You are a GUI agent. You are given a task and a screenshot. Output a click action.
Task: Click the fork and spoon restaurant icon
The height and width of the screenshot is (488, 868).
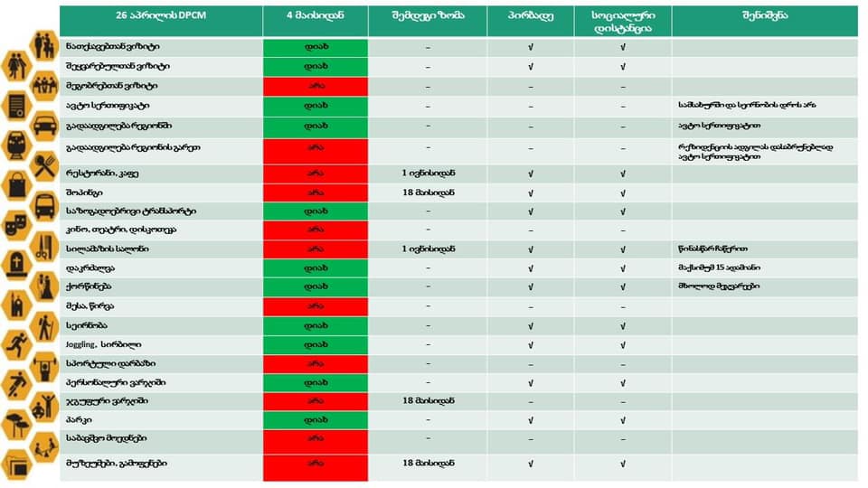(x=44, y=165)
